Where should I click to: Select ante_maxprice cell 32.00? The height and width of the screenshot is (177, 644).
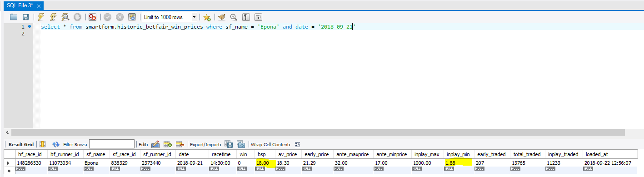pos(354,162)
